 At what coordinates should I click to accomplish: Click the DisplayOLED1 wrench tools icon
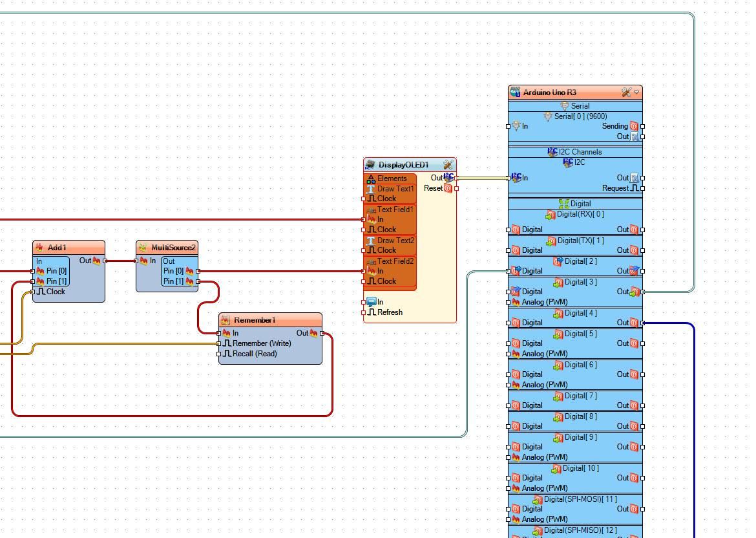point(448,165)
